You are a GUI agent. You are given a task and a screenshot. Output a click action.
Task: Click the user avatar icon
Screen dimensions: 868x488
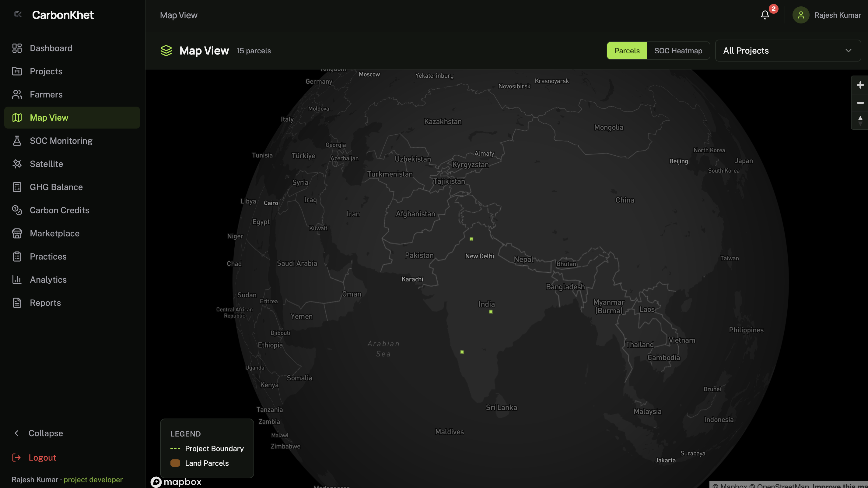[801, 15]
